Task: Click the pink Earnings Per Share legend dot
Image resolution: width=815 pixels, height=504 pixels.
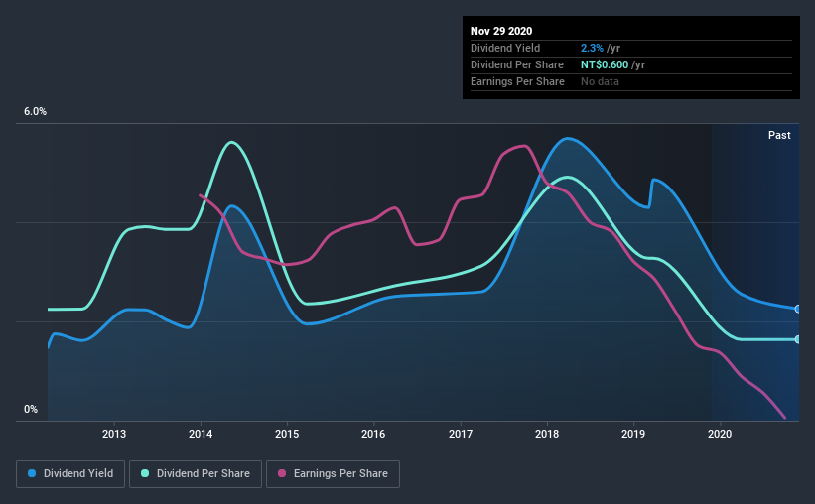Action: (x=282, y=473)
